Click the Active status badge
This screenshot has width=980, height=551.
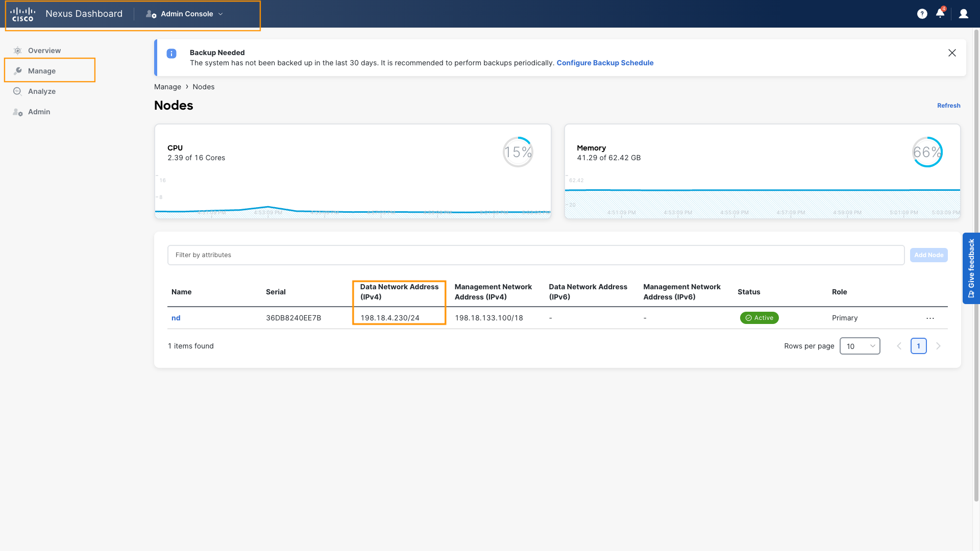pos(759,318)
